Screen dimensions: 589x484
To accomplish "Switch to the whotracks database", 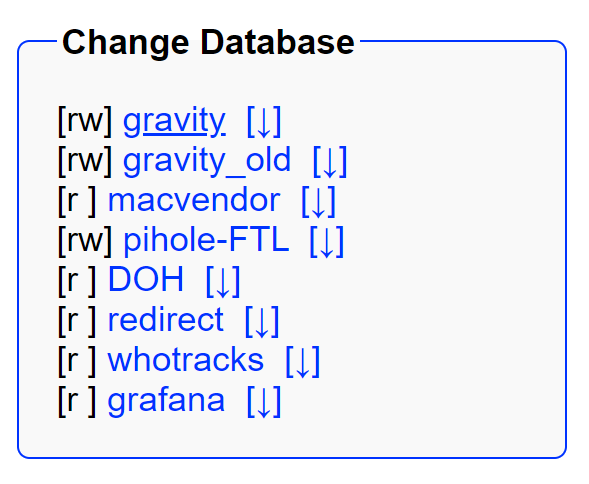I will click(186, 361).
